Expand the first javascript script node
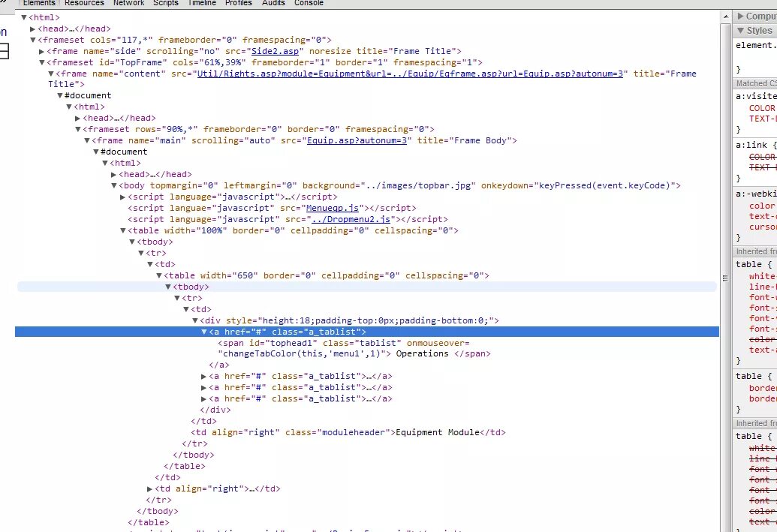The width and height of the screenshot is (777, 532). [x=123, y=197]
